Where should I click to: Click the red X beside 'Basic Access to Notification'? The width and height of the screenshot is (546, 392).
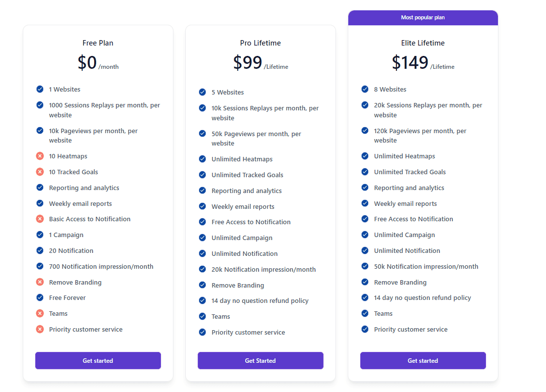40,219
